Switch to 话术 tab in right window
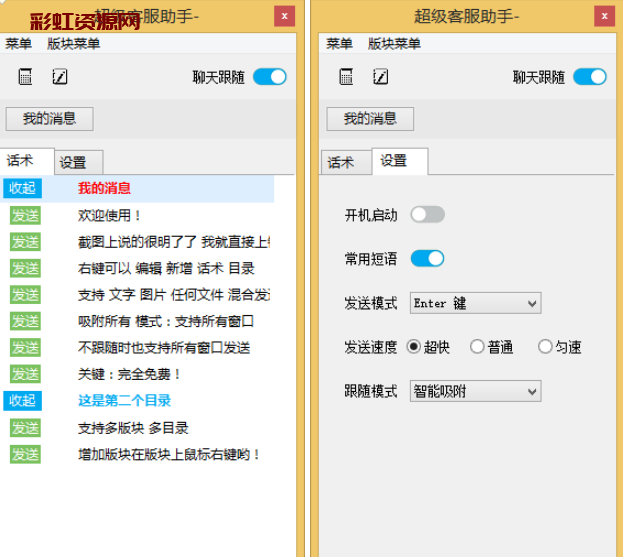 click(341, 162)
